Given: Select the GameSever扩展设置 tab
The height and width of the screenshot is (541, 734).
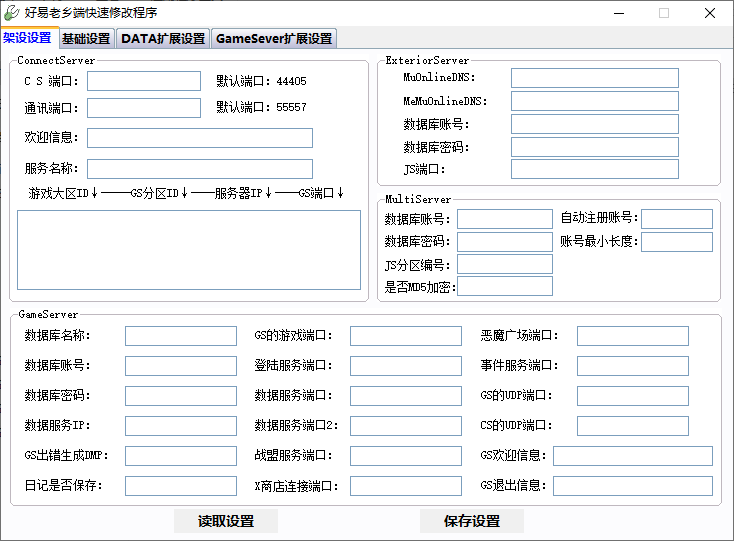Looking at the screenshot, I should tap(274, 39).
